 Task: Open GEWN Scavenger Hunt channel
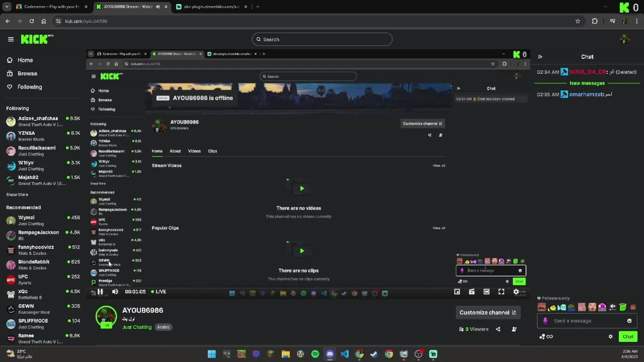tap(43, 309)
